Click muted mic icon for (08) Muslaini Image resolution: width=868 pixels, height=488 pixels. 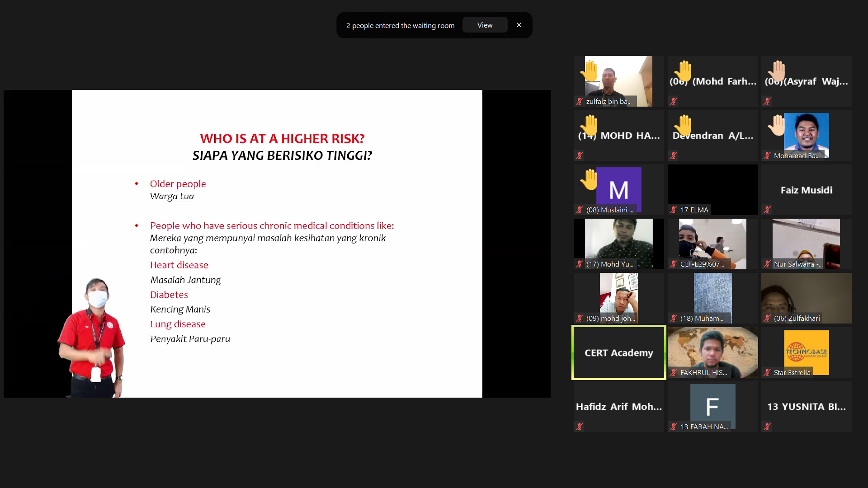[x=580, y=210]
